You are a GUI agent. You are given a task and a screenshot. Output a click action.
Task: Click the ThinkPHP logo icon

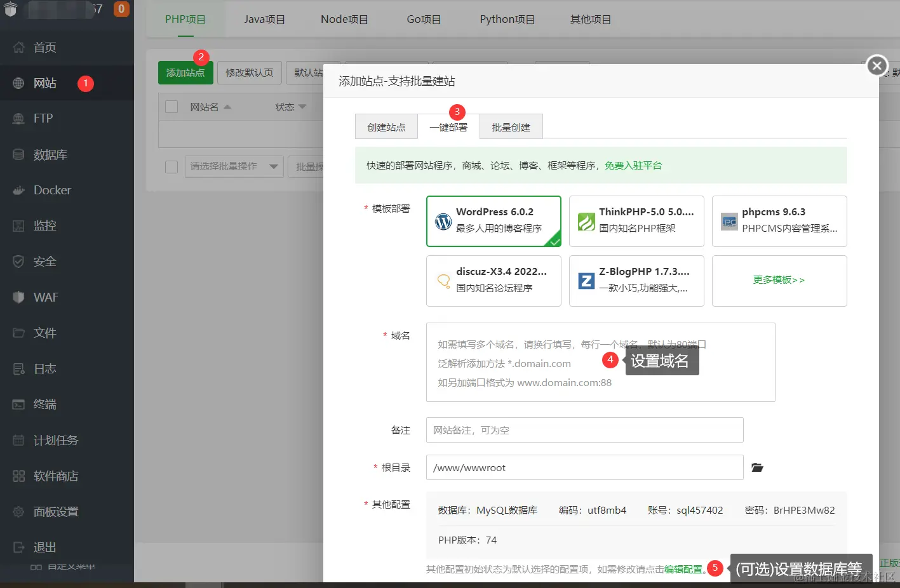(586, 221)
